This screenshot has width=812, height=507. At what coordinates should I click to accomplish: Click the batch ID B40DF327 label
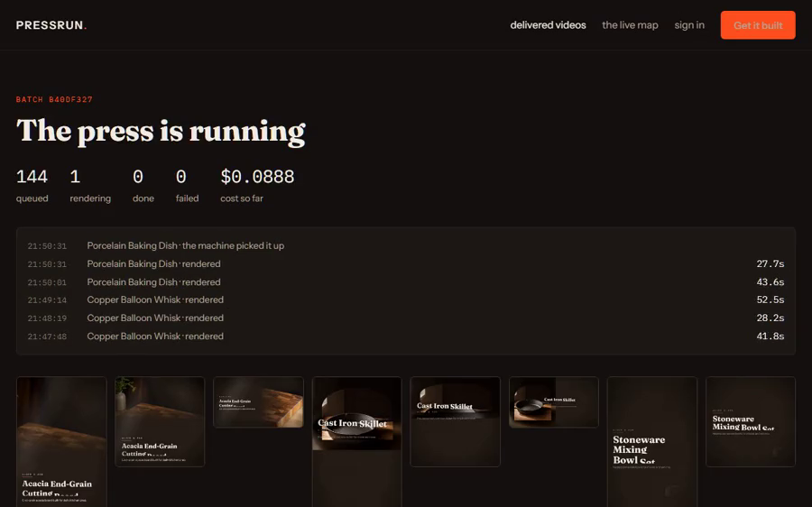(54, 99)
